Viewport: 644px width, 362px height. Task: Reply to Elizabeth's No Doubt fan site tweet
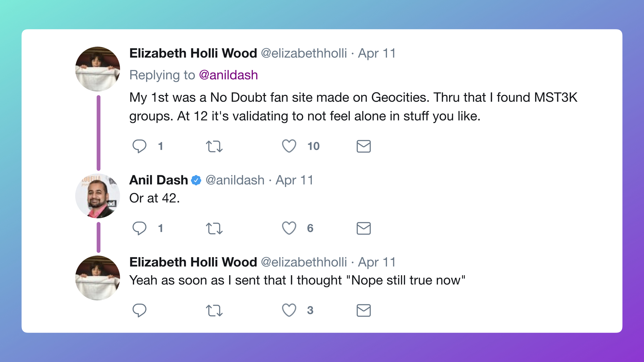(139, 146)
